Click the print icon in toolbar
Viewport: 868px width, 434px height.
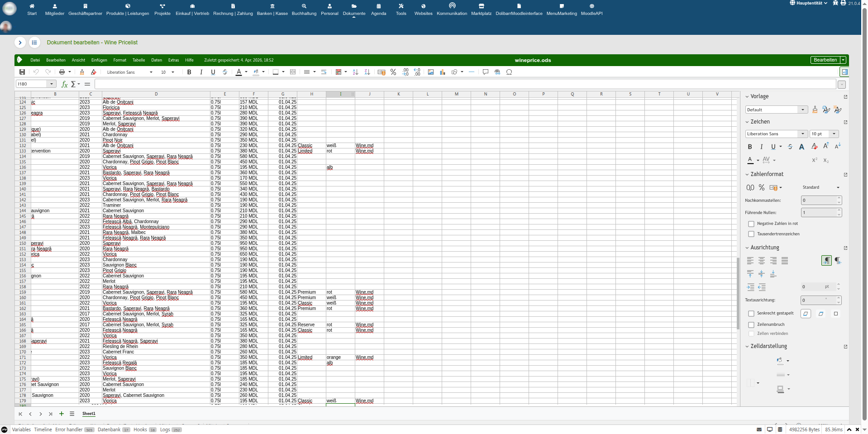tap(62, 72)
